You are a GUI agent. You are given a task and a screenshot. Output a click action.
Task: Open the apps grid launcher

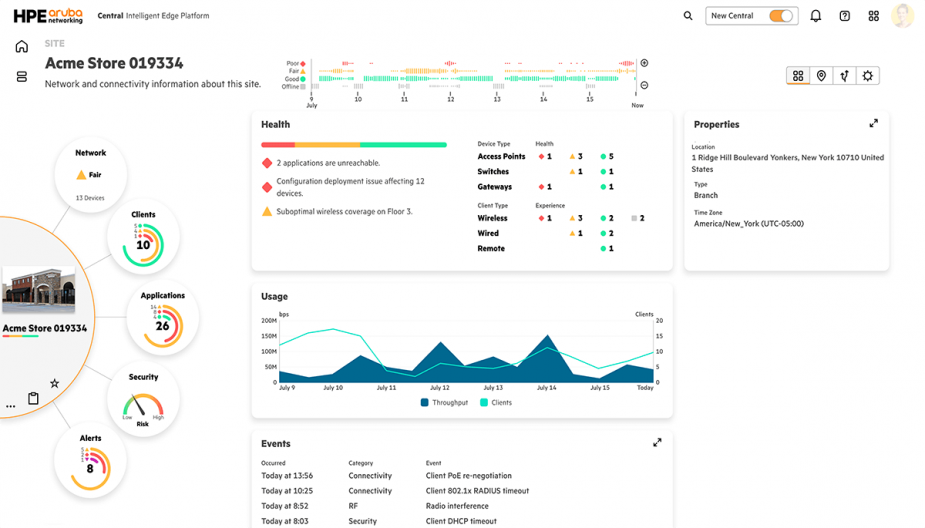(874, 16)
